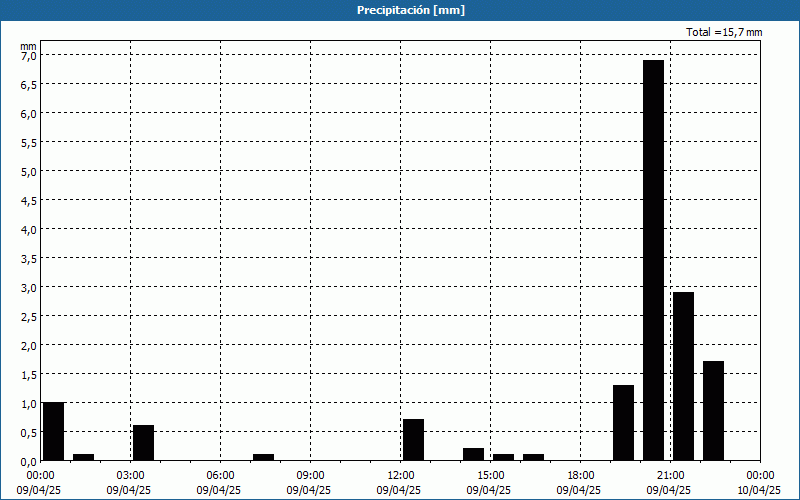Click the 10/04/25 date label

pyautogui.click(x=759, y=490)
